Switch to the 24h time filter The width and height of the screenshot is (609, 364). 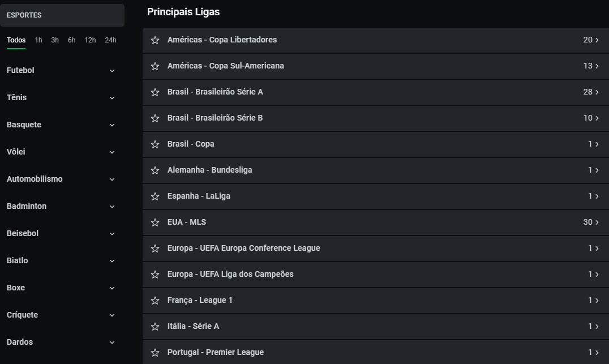110,40
